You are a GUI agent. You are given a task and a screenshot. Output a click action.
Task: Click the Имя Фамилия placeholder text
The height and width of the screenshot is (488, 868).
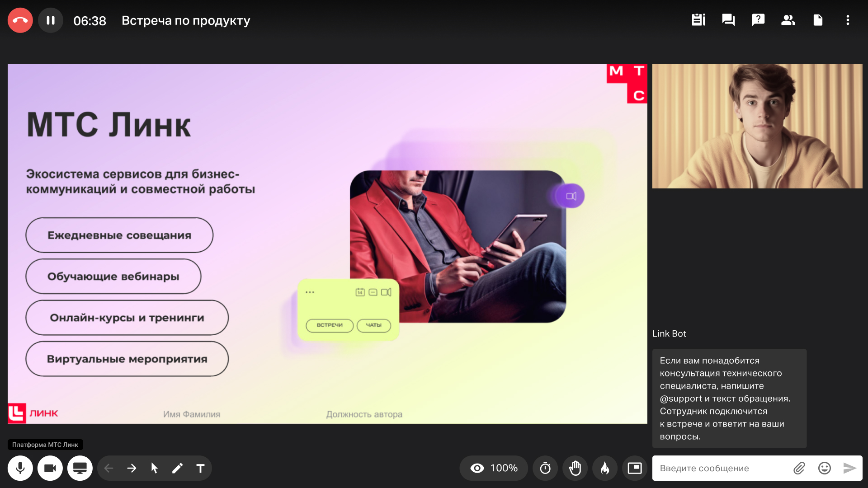click(192, 414)
